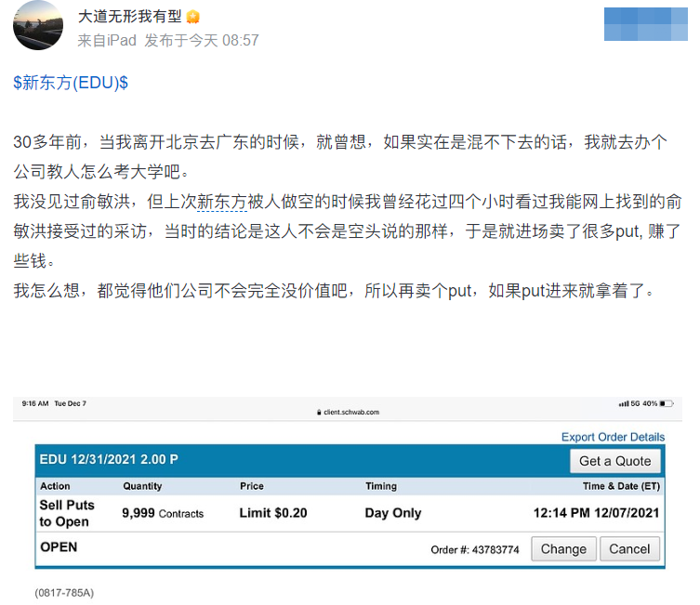The height and width of the screenshot is (605, 700).
Task: Open the underlined 新东方 link in post text
Action: click(222, 202)
